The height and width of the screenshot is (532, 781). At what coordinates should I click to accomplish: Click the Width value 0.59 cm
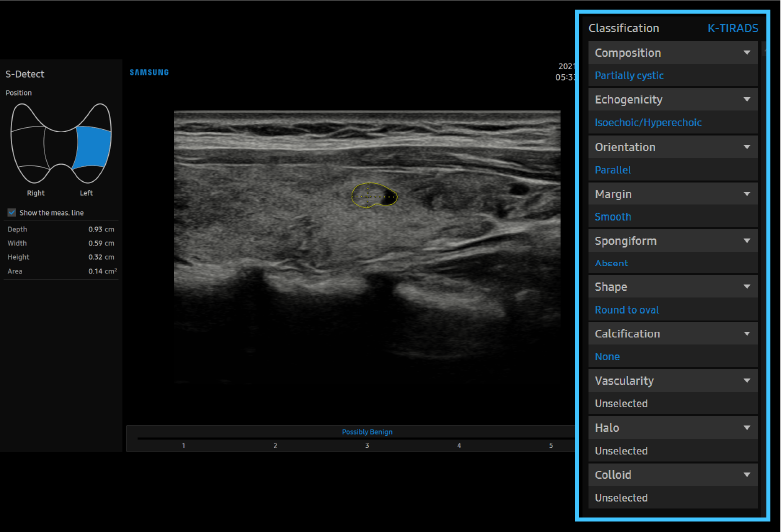[x=101, y=244]
